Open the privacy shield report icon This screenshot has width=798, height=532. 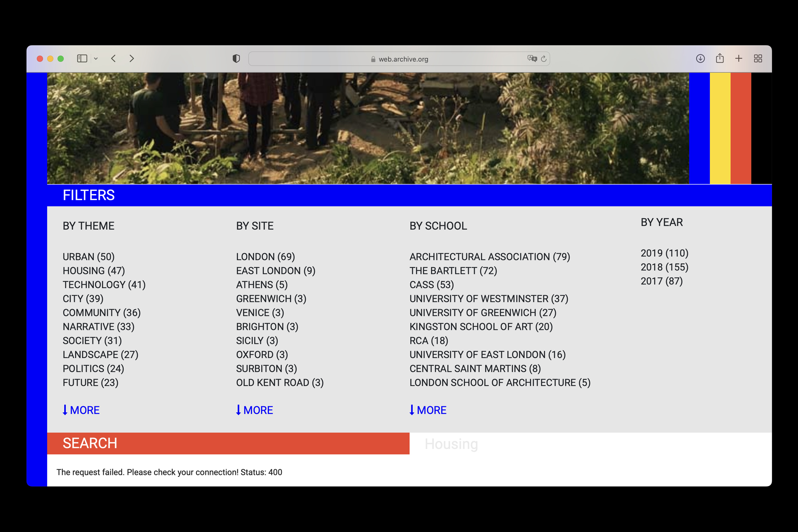click(x=236, y=59)
